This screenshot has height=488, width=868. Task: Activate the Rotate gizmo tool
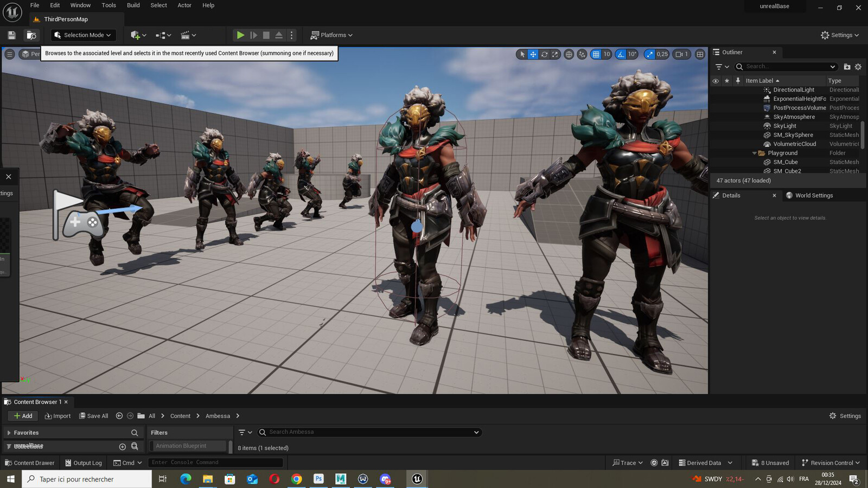click(x=544, y=54)
